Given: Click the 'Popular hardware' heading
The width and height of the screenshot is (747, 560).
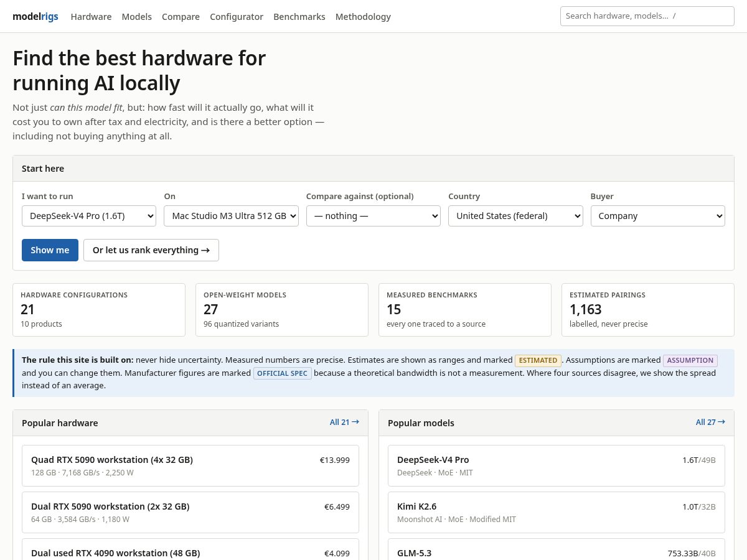Looking at the screenshot, I should point(60,423).
